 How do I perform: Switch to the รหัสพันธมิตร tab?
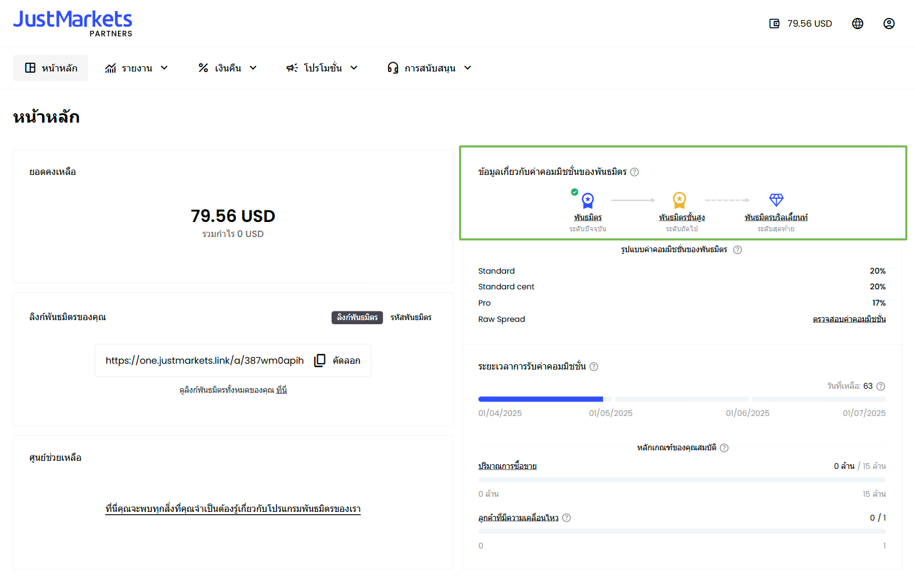(x=411, y=317)
